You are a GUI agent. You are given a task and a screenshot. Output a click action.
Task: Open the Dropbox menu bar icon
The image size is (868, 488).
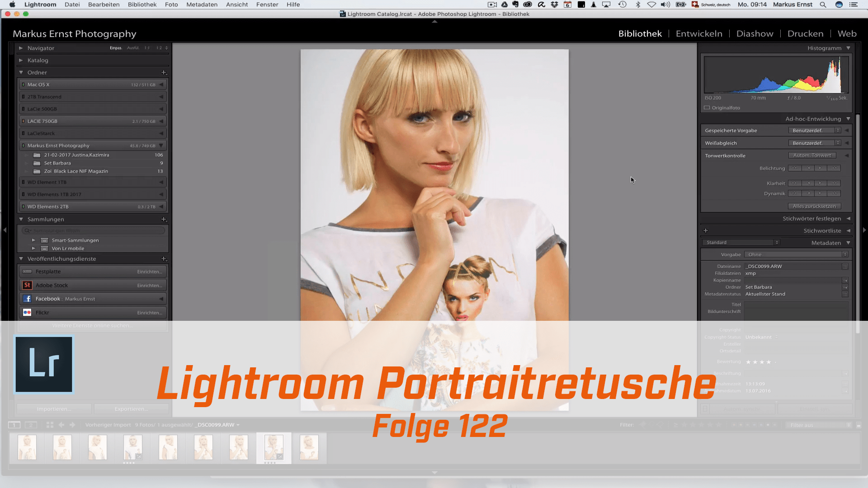554,5
